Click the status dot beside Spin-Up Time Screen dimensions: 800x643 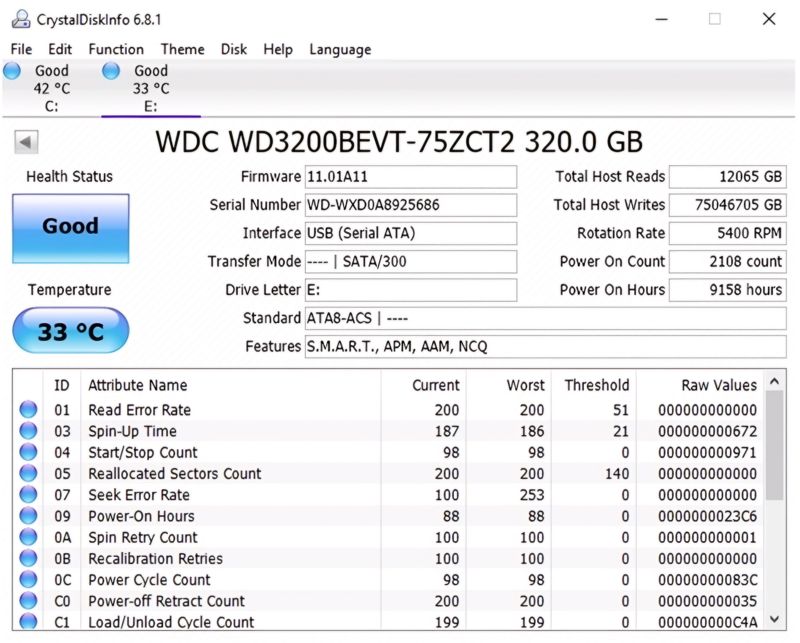[30, 431]
